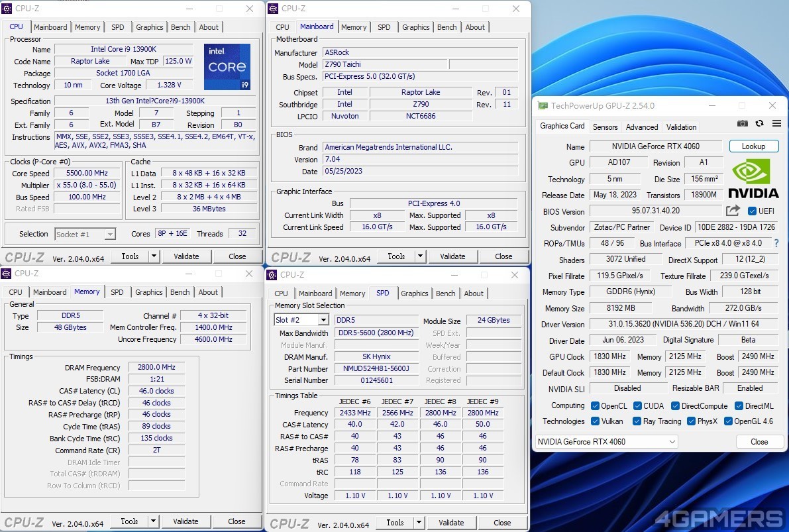Switch to Memory tab in the CPU tab window

[87, 27]
